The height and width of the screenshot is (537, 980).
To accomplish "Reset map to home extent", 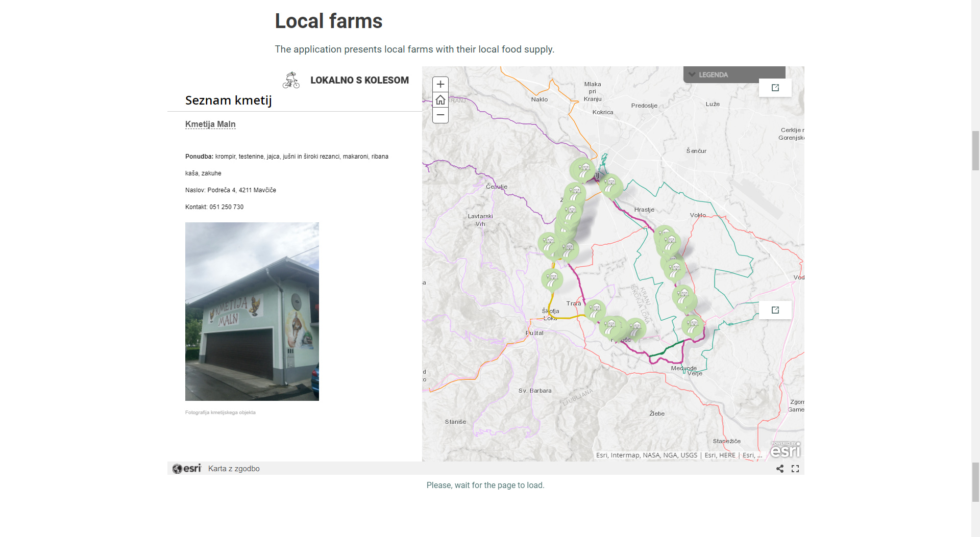I will click(x=440, y=100).
